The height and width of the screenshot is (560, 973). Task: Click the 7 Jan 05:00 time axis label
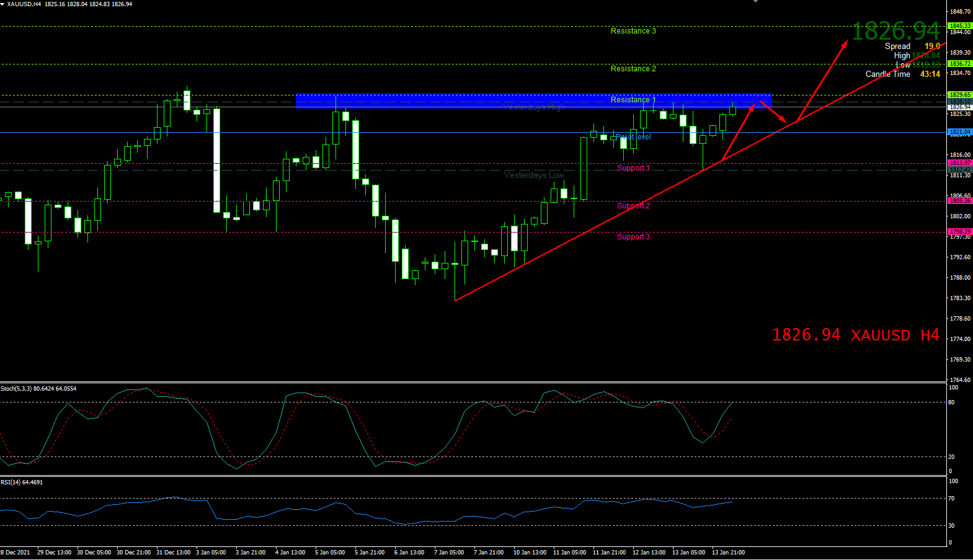click(x=448, y=553)
